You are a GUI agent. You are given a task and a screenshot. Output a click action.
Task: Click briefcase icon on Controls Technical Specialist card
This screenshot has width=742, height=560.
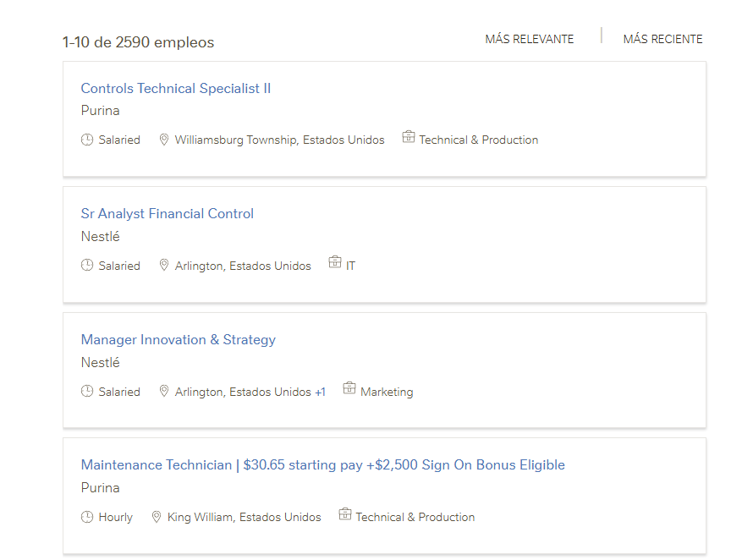coord(409,137)
